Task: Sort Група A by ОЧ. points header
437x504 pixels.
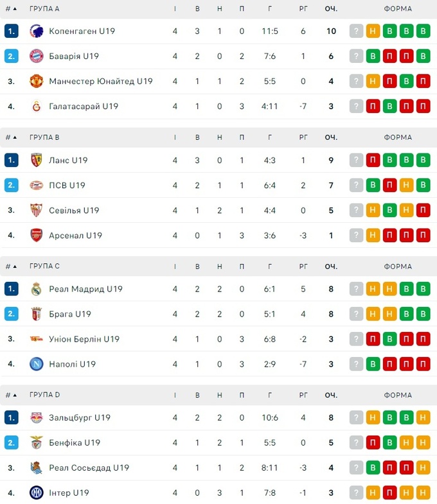Action: (x=331, y=9)
